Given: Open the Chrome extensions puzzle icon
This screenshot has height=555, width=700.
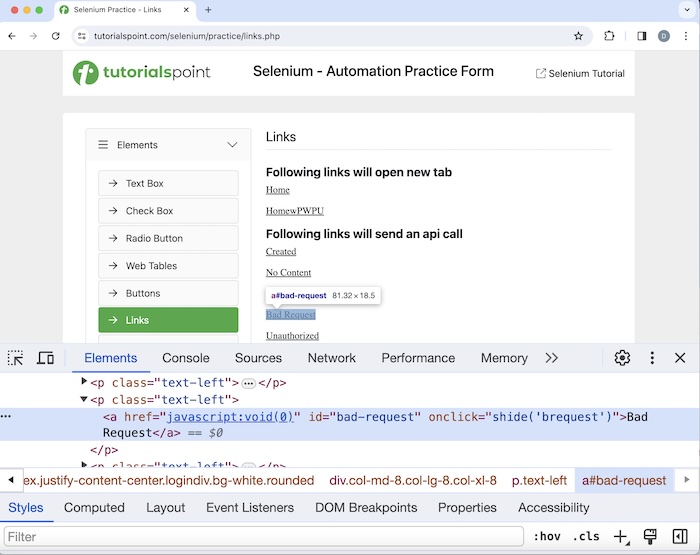Looking at the screenshot, I should coord(609,36).
